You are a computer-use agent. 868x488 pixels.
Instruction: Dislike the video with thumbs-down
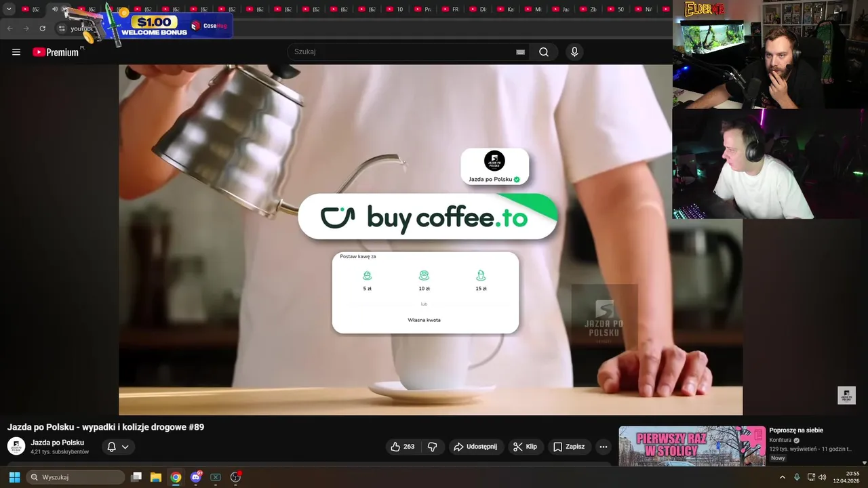click(433, 447)
